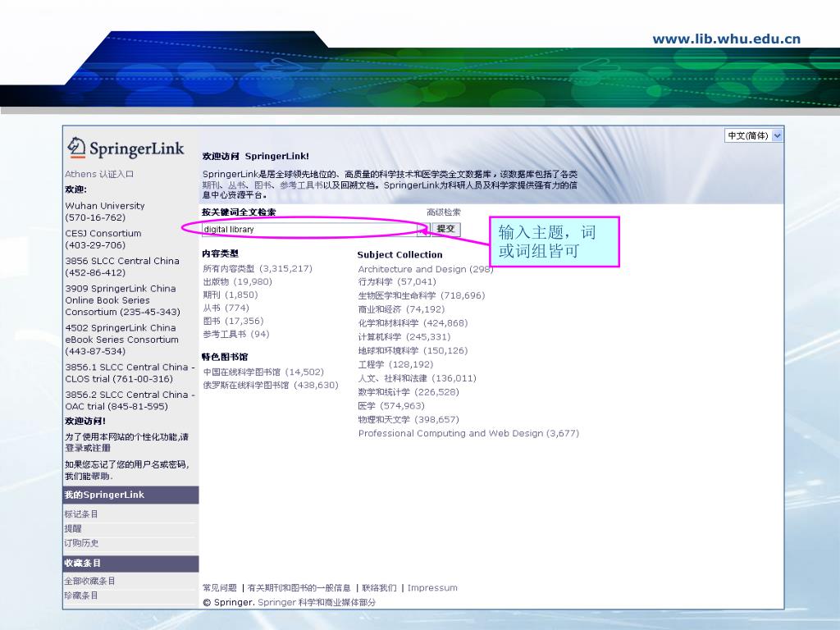The image size is (840, 630).
Task: Click the keyword search input field
Action: 309,230
